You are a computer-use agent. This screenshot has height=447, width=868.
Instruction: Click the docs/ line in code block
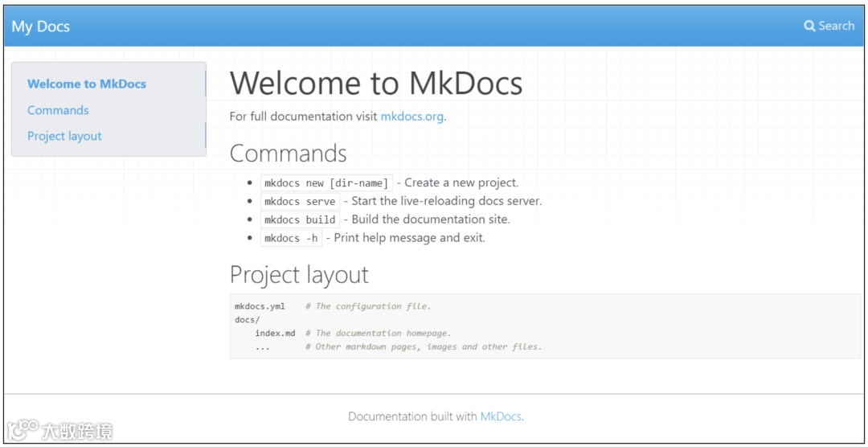tap(248, 320)
